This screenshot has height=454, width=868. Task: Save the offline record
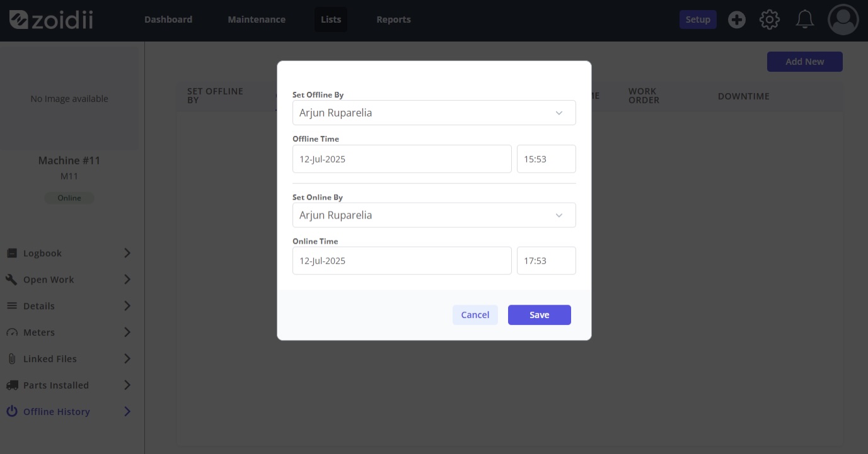(539, 315)
